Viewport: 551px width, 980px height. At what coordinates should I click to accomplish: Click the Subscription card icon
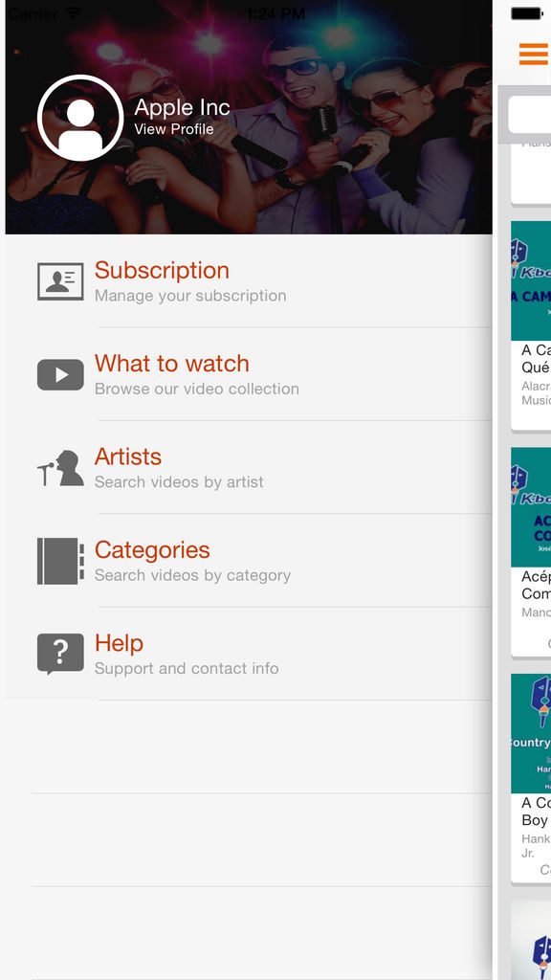[x=60, y=281]
